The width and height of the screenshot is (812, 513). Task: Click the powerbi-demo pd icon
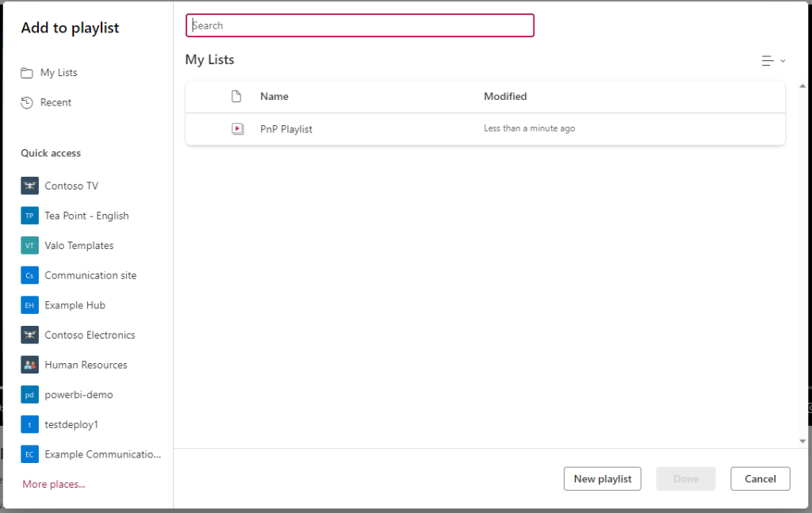[29, 395]
